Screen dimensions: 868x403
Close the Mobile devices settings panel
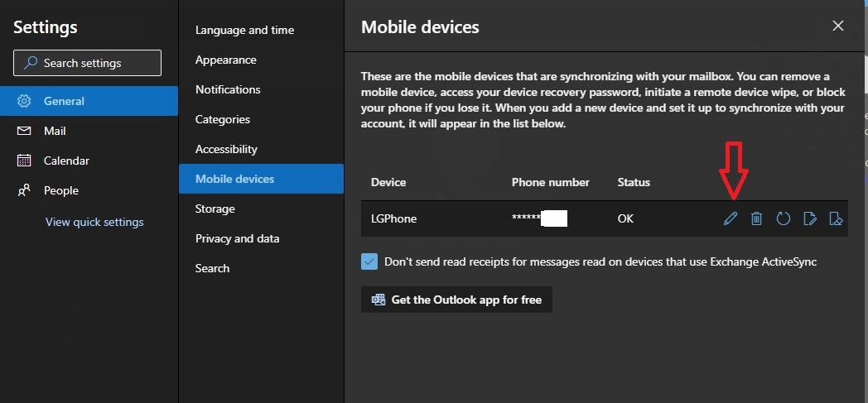838,26
